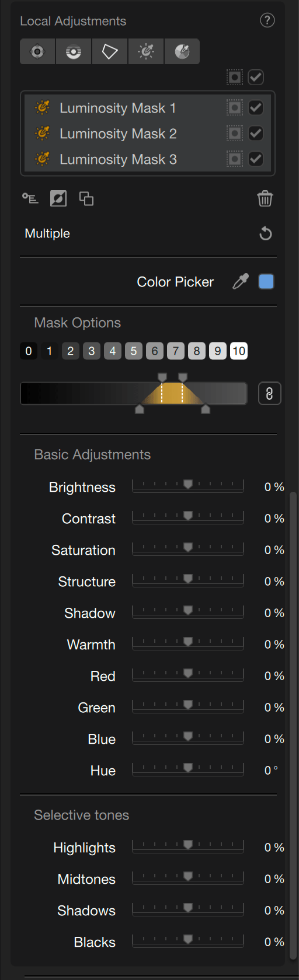The image size is (299, 980).
Task: Delete selected masks with trash icon
Action: 265,199
